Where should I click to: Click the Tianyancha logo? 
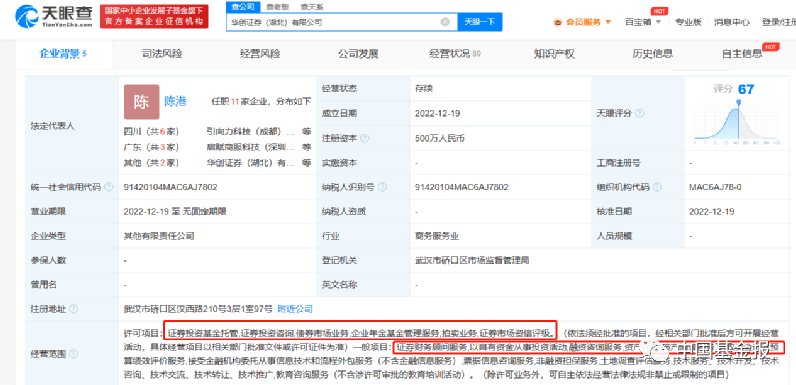pyautogui.click(x=54, y=16)
